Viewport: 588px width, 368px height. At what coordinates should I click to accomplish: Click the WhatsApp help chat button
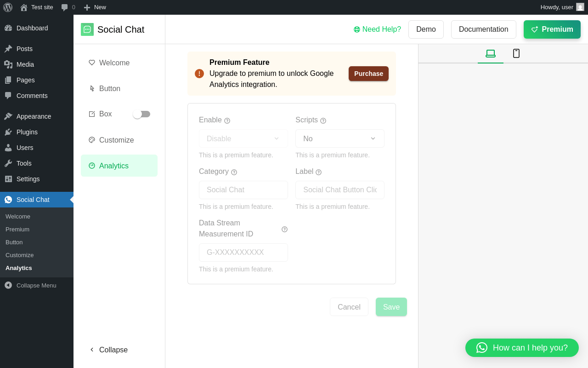tap(522, 348)
